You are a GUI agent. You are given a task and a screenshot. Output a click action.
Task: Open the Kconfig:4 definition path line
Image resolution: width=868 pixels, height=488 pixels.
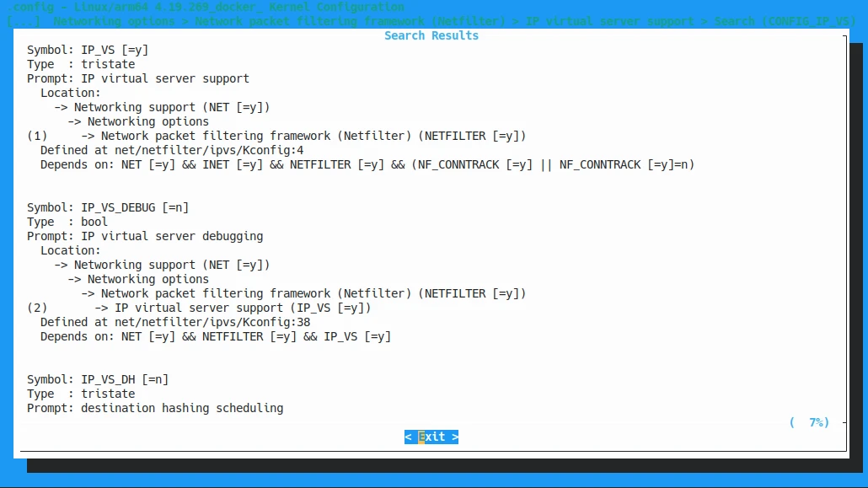tap(159, 150)
